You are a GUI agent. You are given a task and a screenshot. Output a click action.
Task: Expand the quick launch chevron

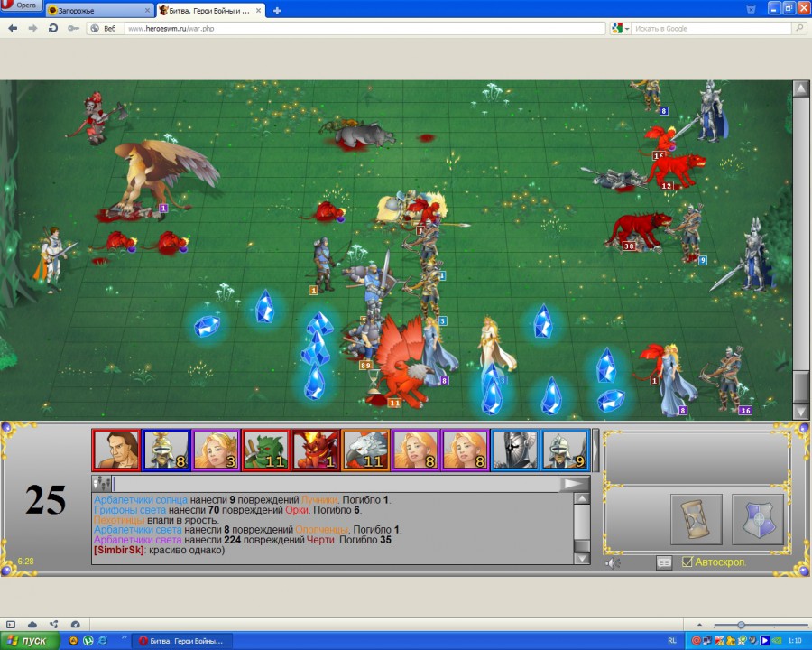(124, 637)
